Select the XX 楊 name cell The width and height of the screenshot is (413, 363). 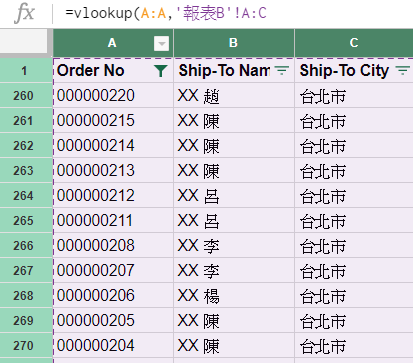pyautogui.click(x=234, y=295)
